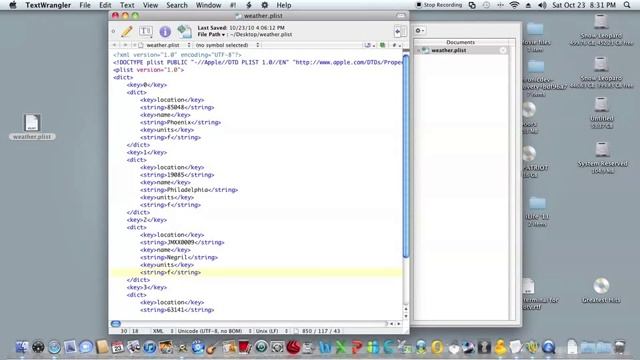640x360 pixels.
Task: Open the scripts menu icon
Action: pos(249,5)
